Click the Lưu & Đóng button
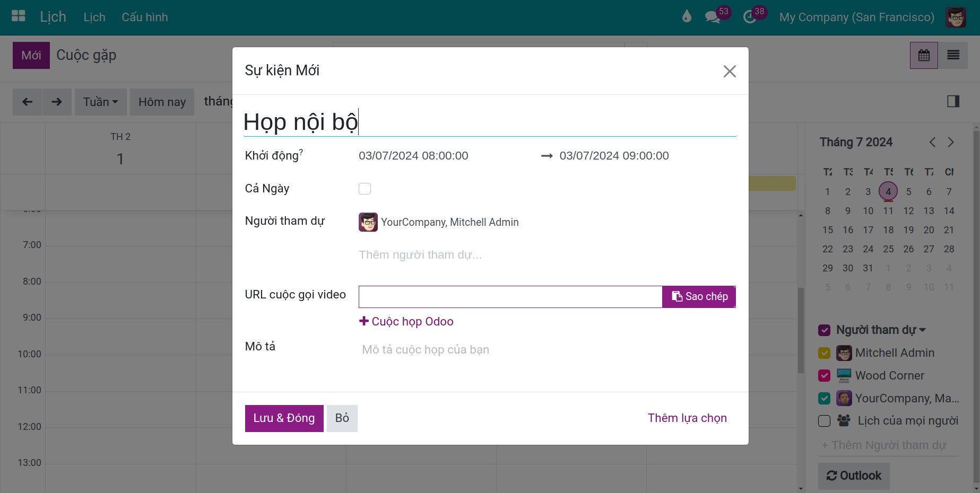The width and height of the screenshot is (980, 493). [x=284, y=418]
